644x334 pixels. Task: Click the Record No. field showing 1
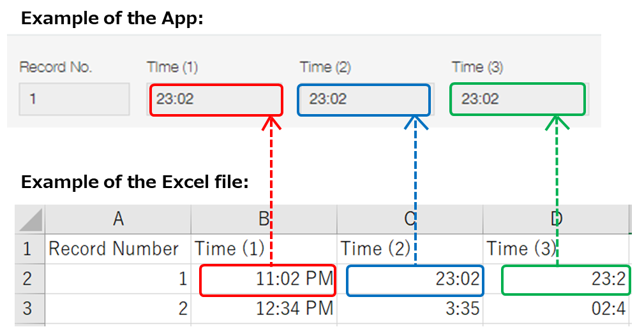pos(74,99)
